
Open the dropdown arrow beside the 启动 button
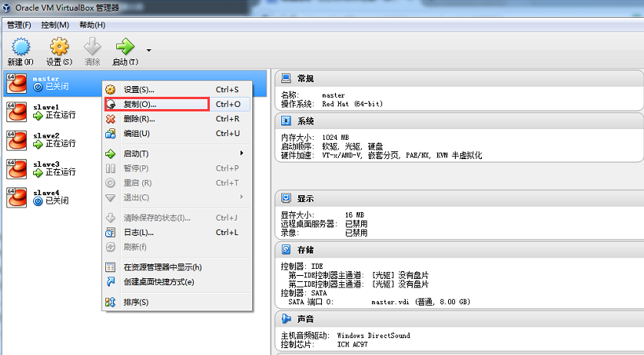[148, 50]
